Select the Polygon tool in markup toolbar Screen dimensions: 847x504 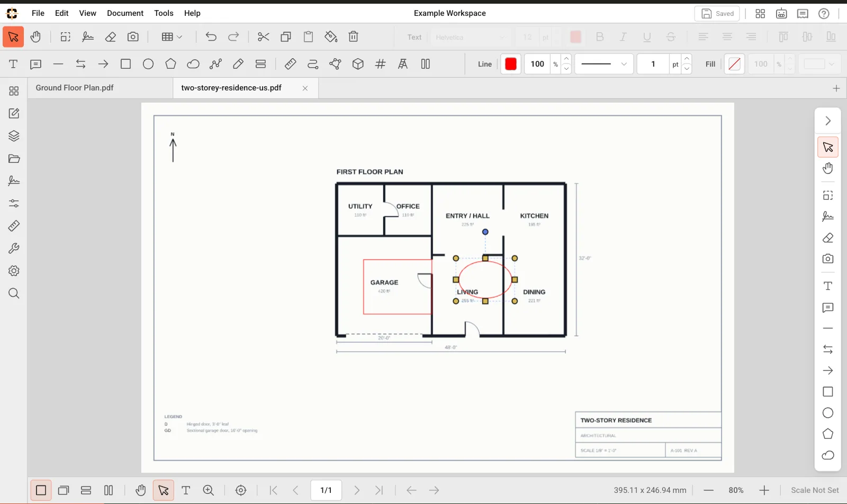click(x=170, y=64)
